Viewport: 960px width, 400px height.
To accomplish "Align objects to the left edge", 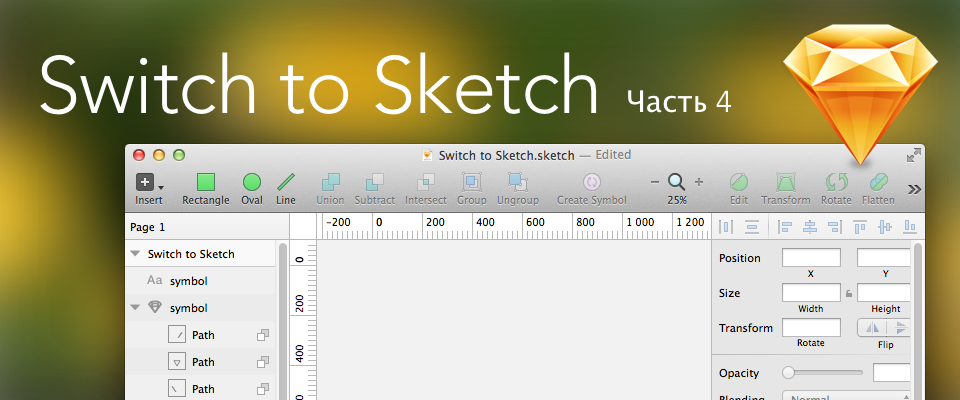I will point(785,227).
